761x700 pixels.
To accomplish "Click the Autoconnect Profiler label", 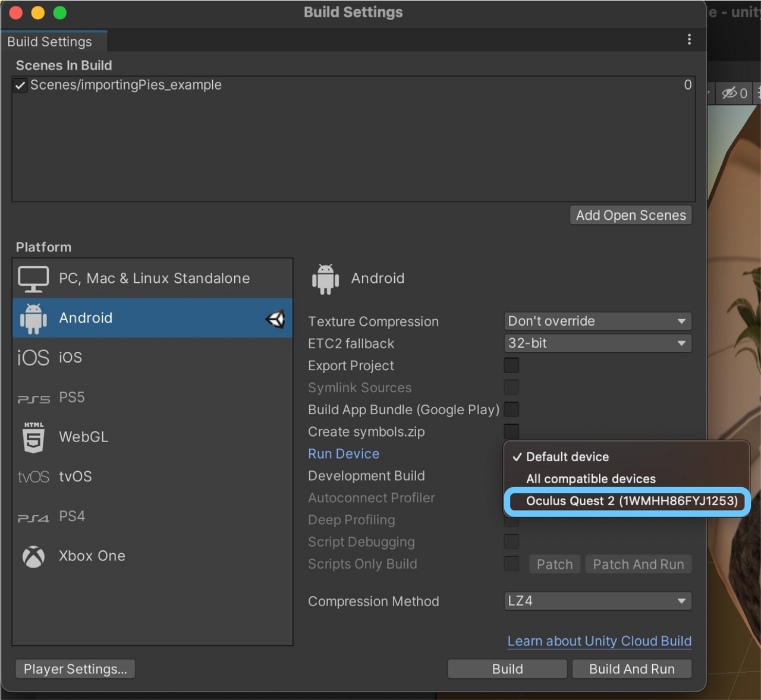I will coord(372,498).
